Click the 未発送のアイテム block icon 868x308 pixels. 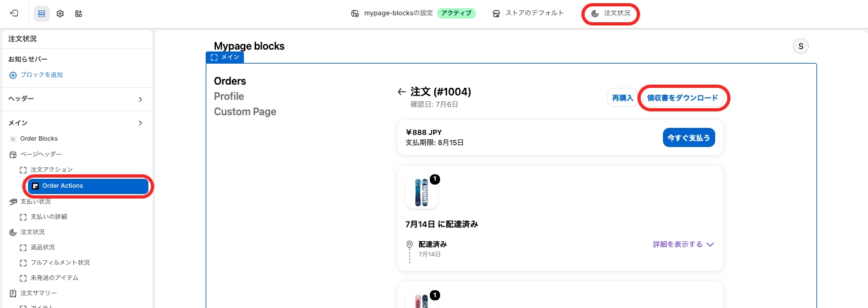point(24,278)
